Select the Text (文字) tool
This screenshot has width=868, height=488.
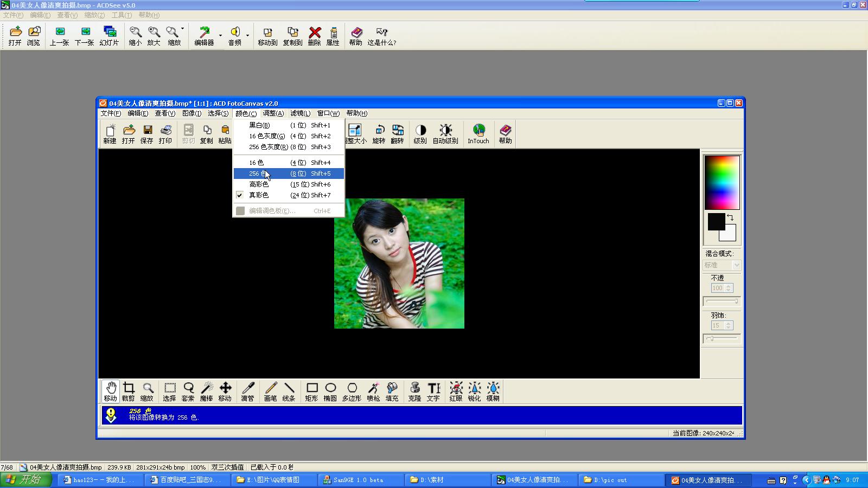click(x=433, y=391)
